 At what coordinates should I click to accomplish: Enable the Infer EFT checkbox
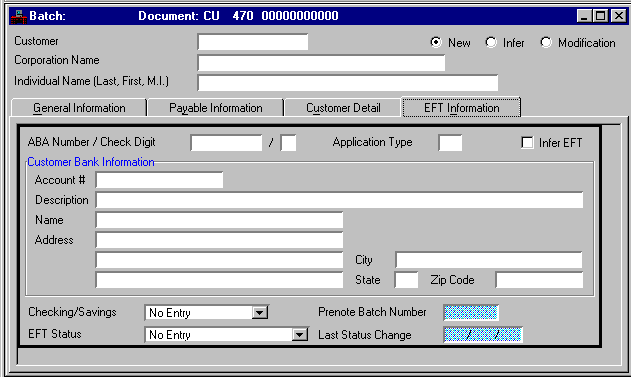(527, 142)
